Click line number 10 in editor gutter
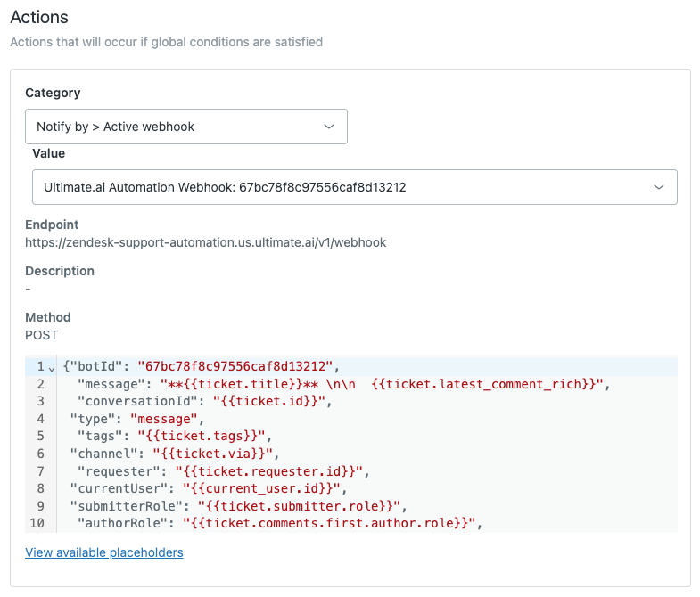 pos(37,523)
